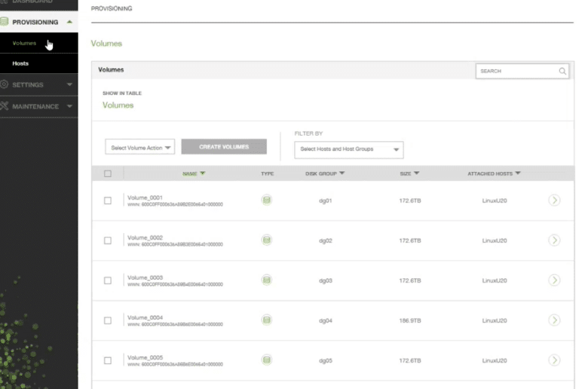Open details arrow for Volume_0003

(x=554, y=280)
